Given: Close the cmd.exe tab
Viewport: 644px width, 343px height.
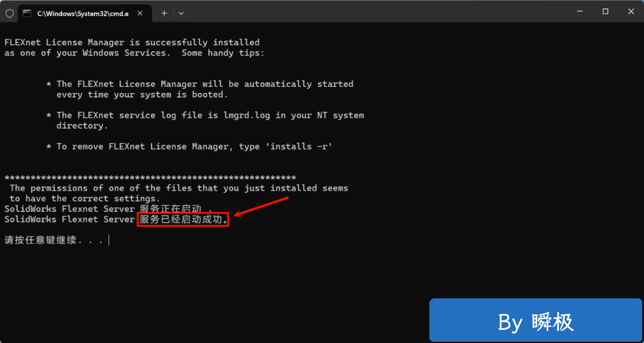Looking at the screenshot, I should click(143, 13).
